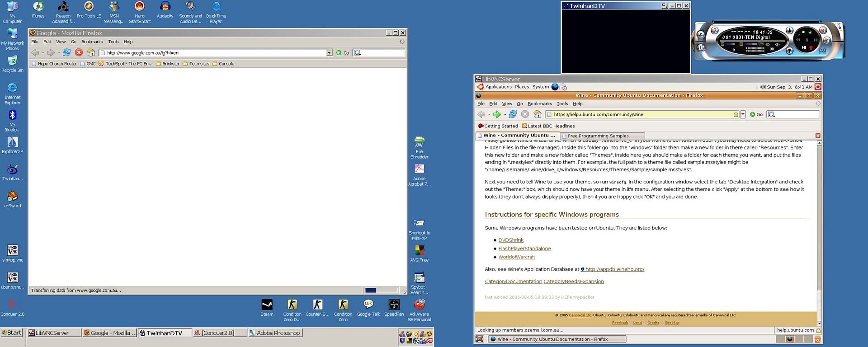Open the File Shredder desktop icon
The height and width of the screenshot is (347, 868).
pyautogui.click(x=419, y=148)
